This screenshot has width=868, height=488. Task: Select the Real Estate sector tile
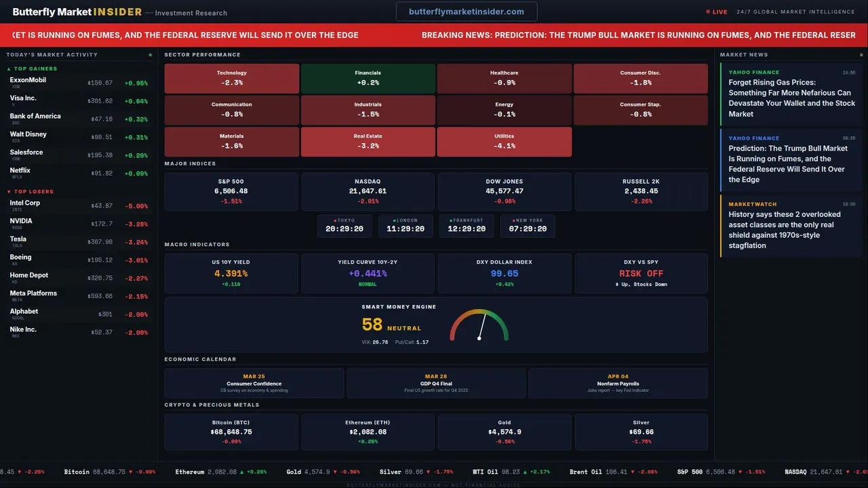[368, 142]
